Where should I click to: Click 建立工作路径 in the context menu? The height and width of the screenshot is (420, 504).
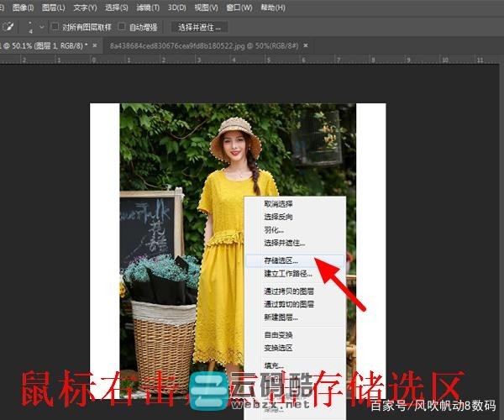(288, 273)
